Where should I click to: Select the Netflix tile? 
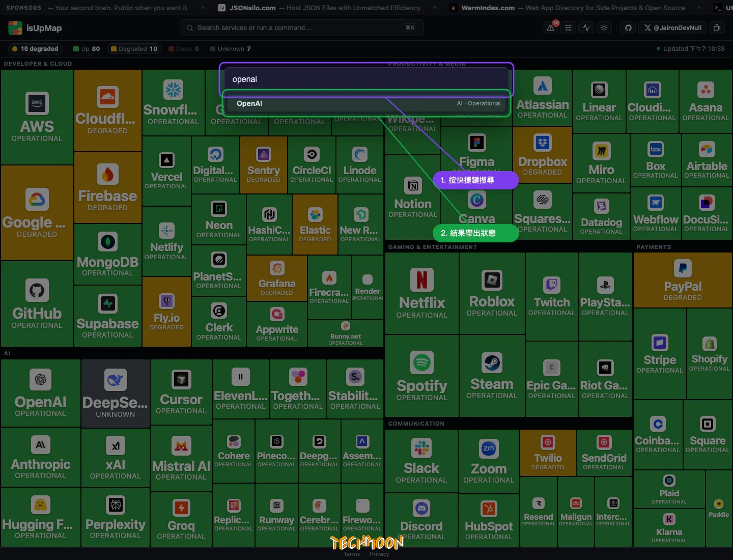pos(422,293)
